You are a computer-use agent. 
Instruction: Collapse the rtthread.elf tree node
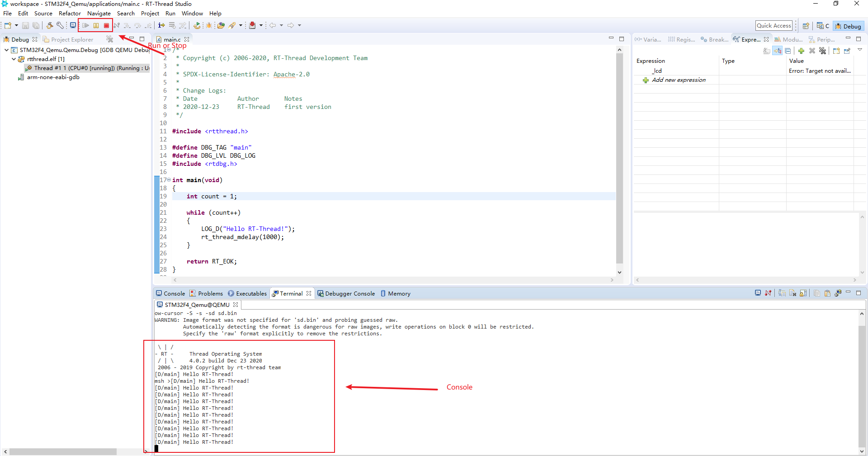pyautogui.click(x=14, y=59)
